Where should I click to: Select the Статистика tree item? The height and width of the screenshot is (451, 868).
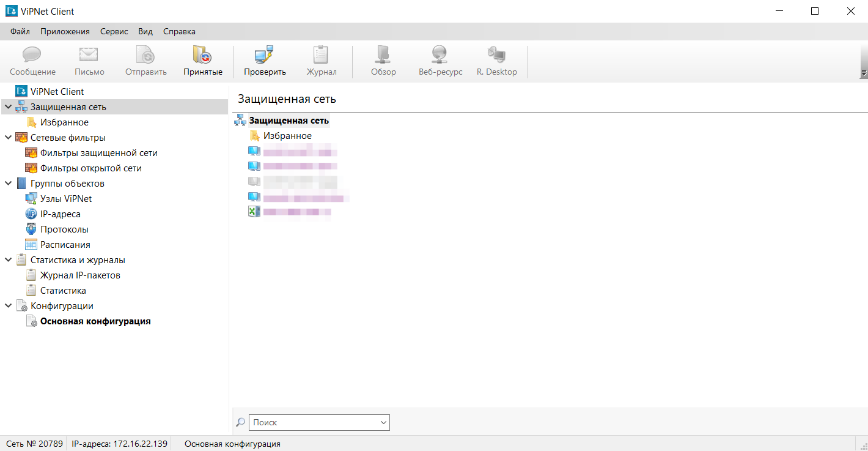[62, 291]
